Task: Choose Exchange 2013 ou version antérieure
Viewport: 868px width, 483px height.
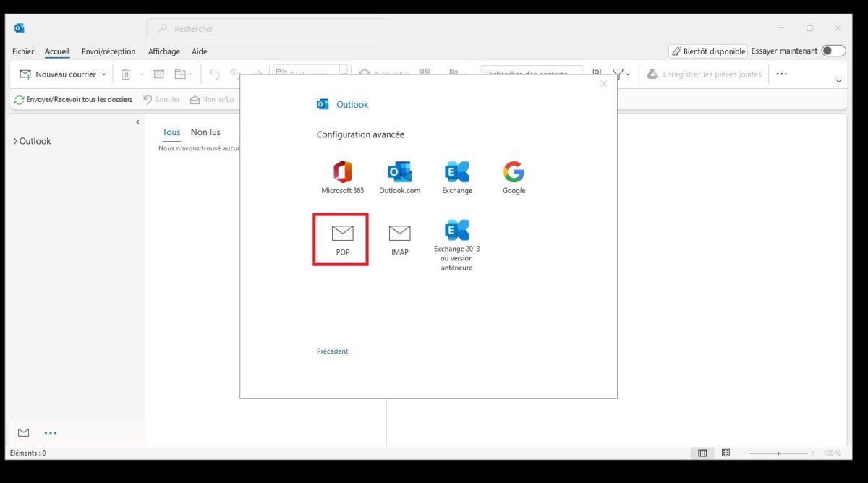Action: point(456,231)
